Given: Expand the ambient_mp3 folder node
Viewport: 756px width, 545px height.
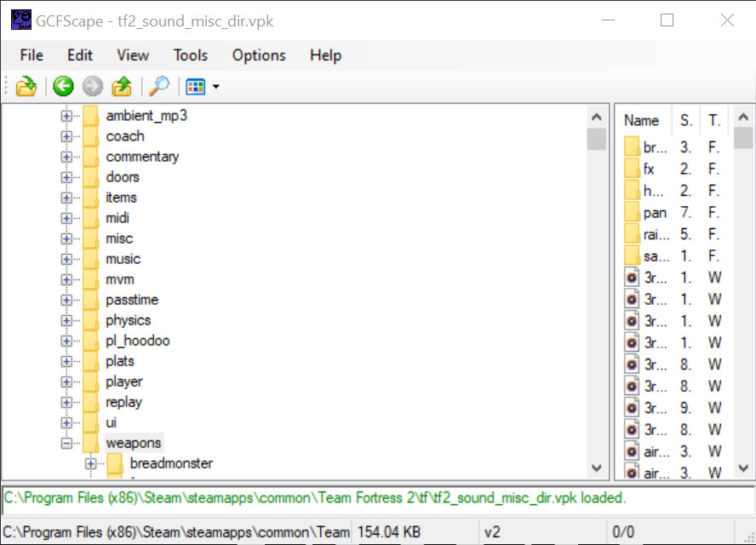Looking at the screenshot, I should (x=66, y=116).
